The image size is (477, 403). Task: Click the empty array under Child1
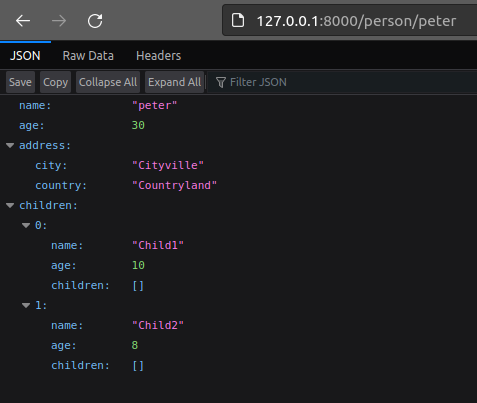coord(138,286)
